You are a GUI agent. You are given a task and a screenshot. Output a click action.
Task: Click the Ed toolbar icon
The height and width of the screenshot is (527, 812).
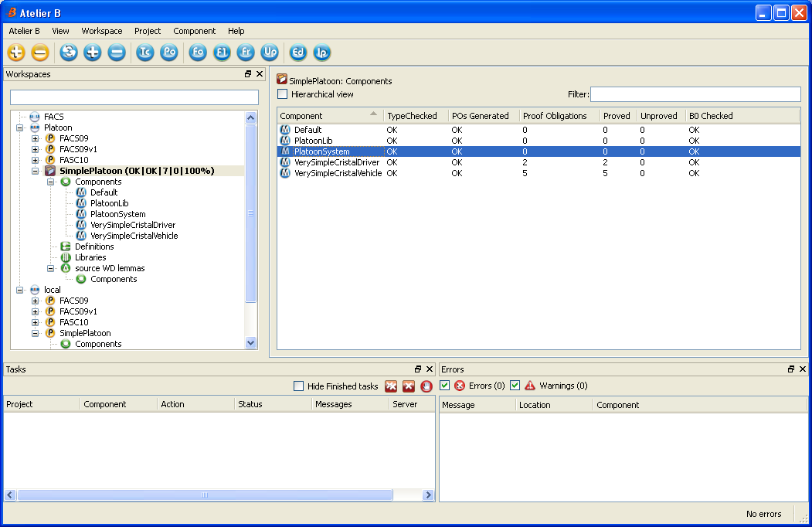pos(298,53)
